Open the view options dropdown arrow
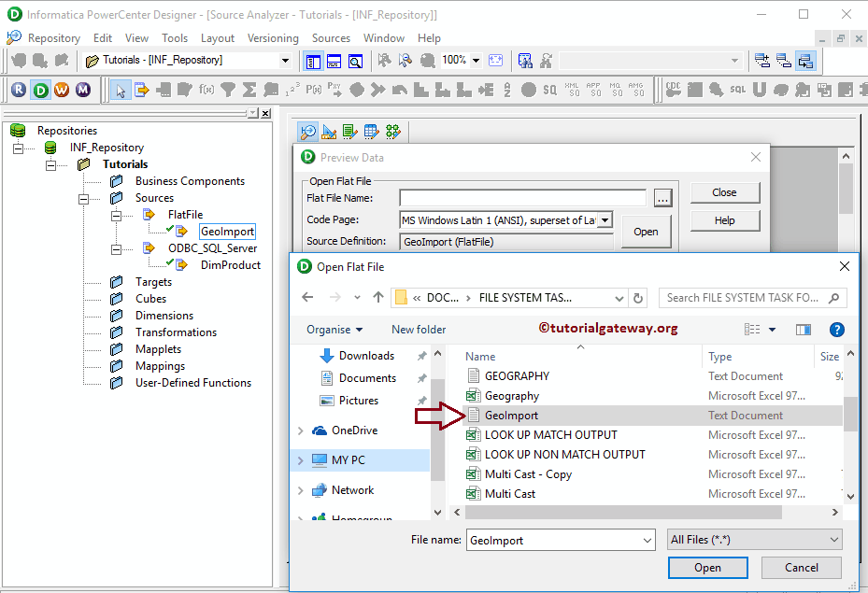 tap(773, 330)
